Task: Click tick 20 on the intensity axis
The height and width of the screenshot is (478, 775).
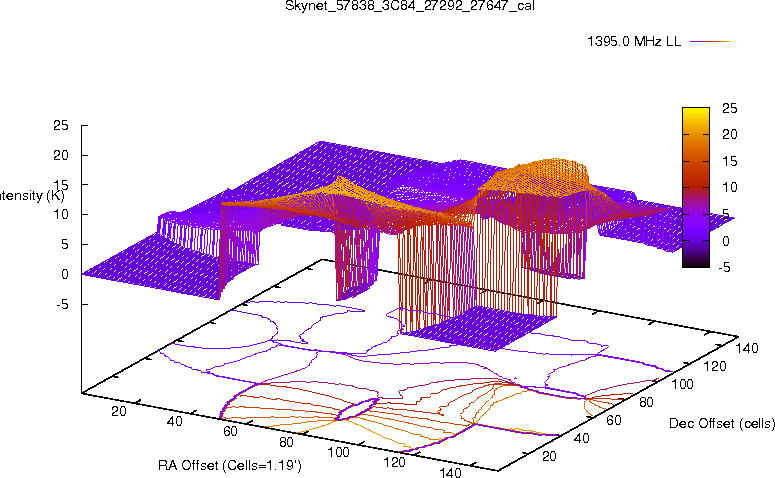Action: click(61, 155)
